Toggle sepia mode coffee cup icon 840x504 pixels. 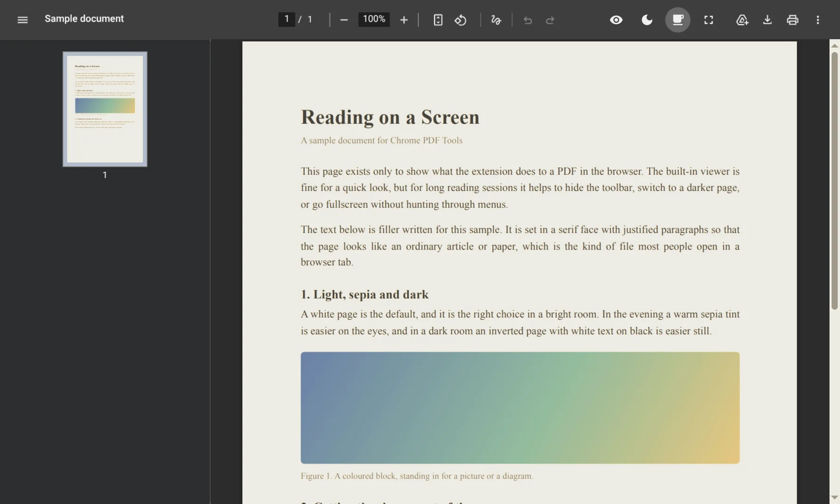click(678, 20)
